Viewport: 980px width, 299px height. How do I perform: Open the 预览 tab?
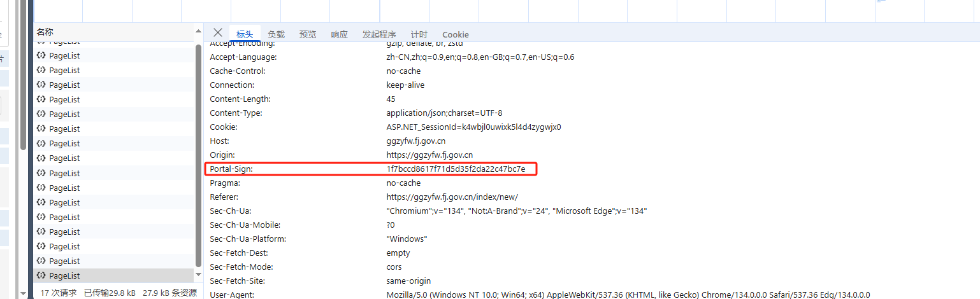coord(308,34)
